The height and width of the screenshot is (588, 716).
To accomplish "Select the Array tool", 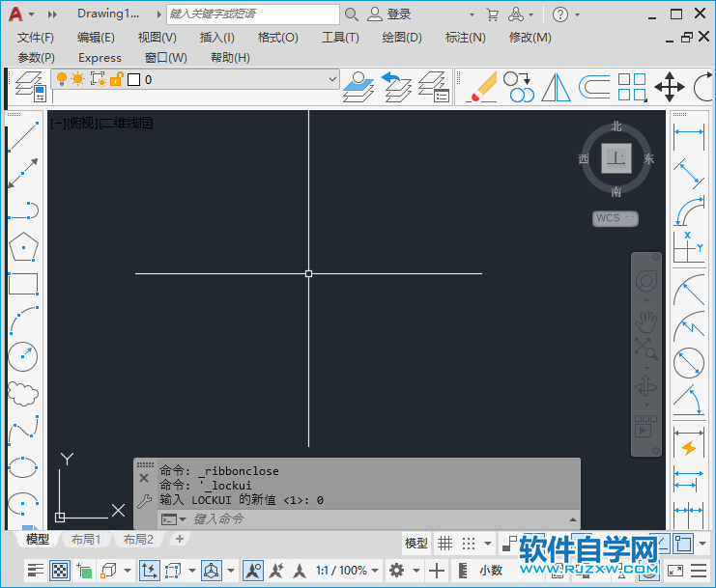I will [632, 87].
